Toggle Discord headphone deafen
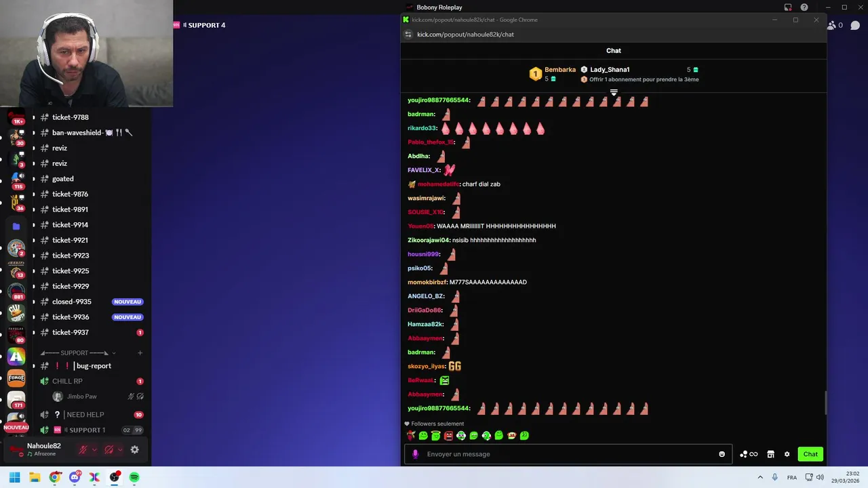Screen dimensions: 868x488 tap(108, 449)
